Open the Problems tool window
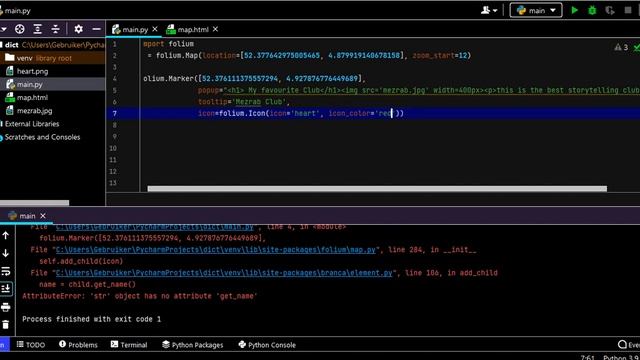Image resolution: width=640 pixels, height=360 pixels. [78, 345]
